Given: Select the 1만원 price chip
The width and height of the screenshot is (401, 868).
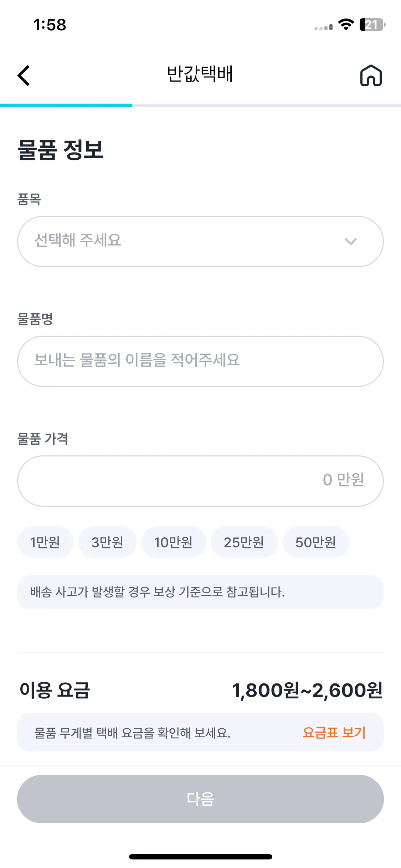Looking at the screenshot, I should tap(45, 542).
